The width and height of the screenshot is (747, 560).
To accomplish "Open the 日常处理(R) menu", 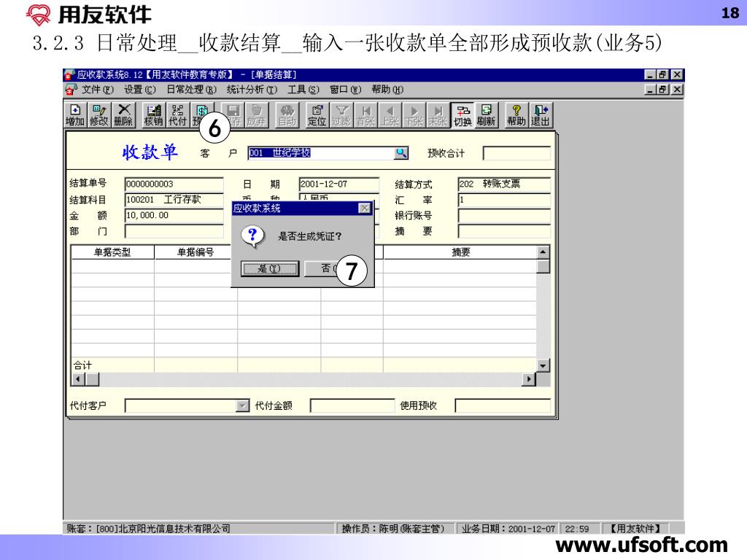I will (x=192, y=90).
